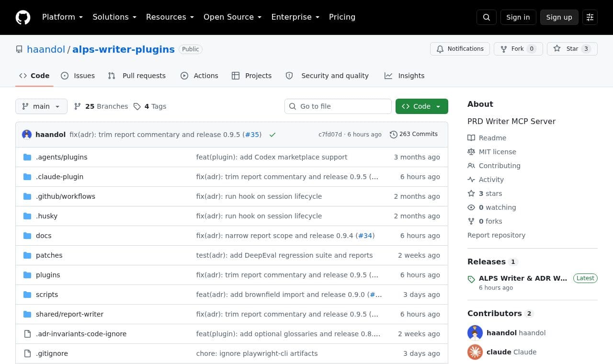Image resolution: width=613 pixels, height=364 pixels.
Task: Expand the Open Source menu
Action: 232,17
